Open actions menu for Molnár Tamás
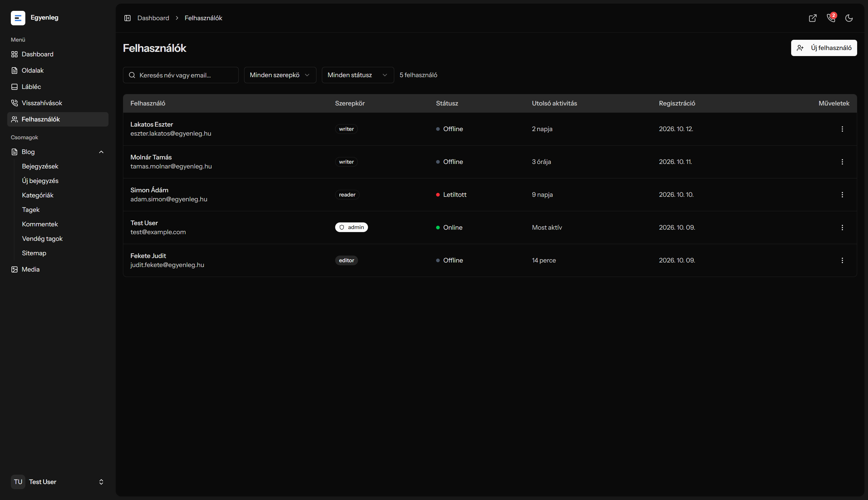This screenshot has width=868, height=500. [x=842, y=162]
